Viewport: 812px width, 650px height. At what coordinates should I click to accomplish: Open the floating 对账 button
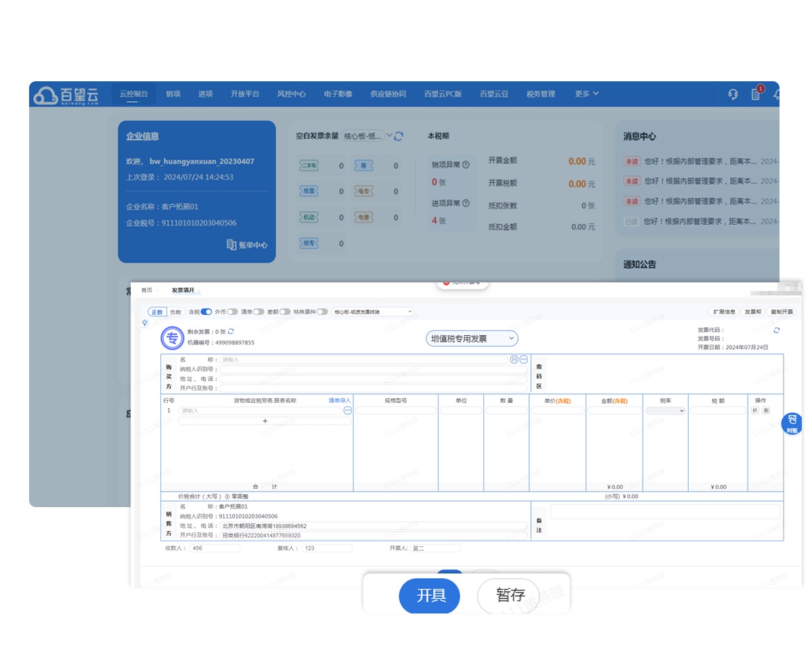pyautogui.click(x=792, y=424)
